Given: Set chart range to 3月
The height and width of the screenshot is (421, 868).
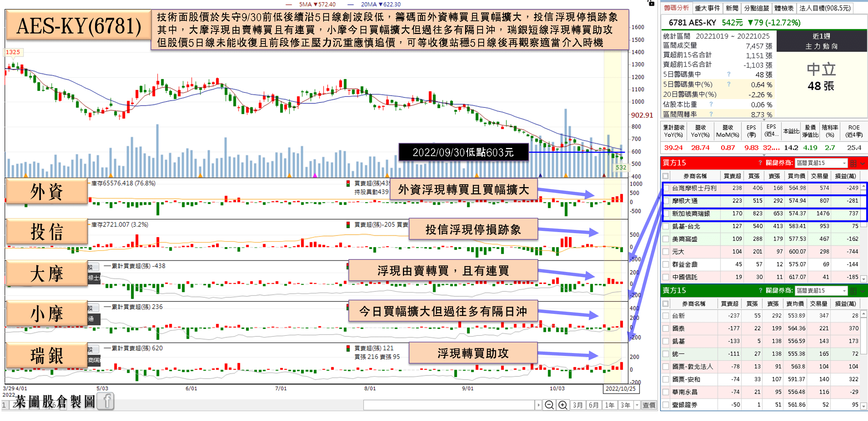Looking at the screenshot, I should [578, 405].
